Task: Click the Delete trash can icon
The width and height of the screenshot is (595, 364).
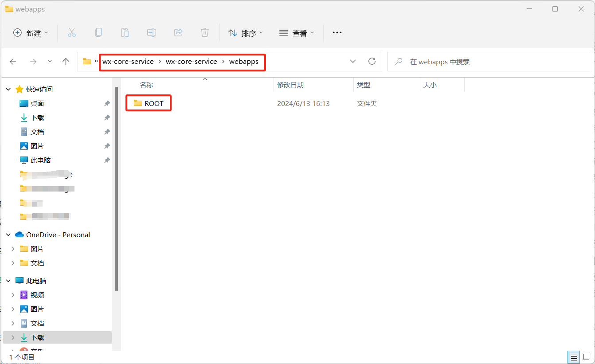Action: click(x=205, y=33)
